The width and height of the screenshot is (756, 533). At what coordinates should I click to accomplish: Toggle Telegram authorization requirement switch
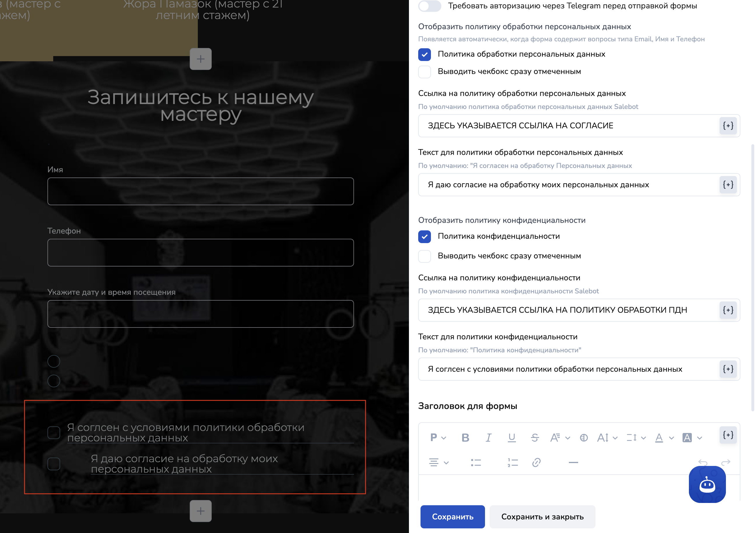[x=429, y=6]
